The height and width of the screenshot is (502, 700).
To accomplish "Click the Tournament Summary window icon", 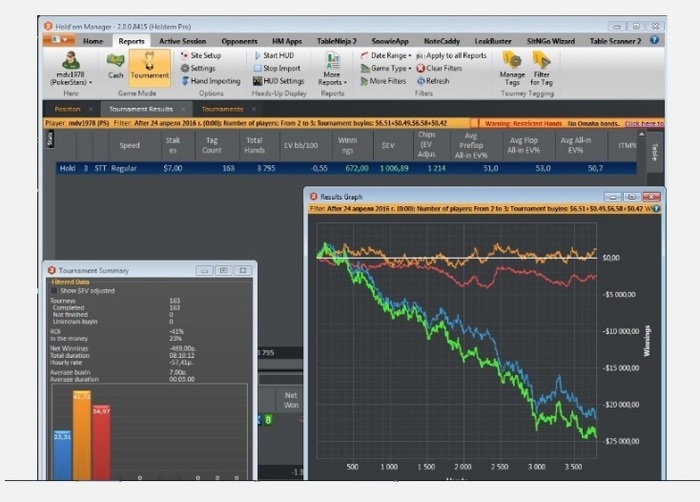I will click(52, 271).
